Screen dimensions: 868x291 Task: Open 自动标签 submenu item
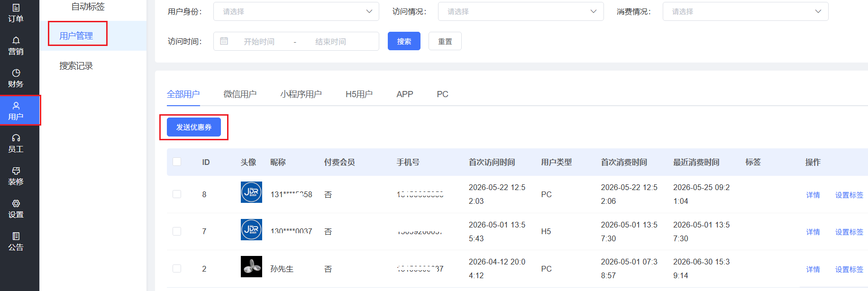pyautogui.click(x=88, y=7)
